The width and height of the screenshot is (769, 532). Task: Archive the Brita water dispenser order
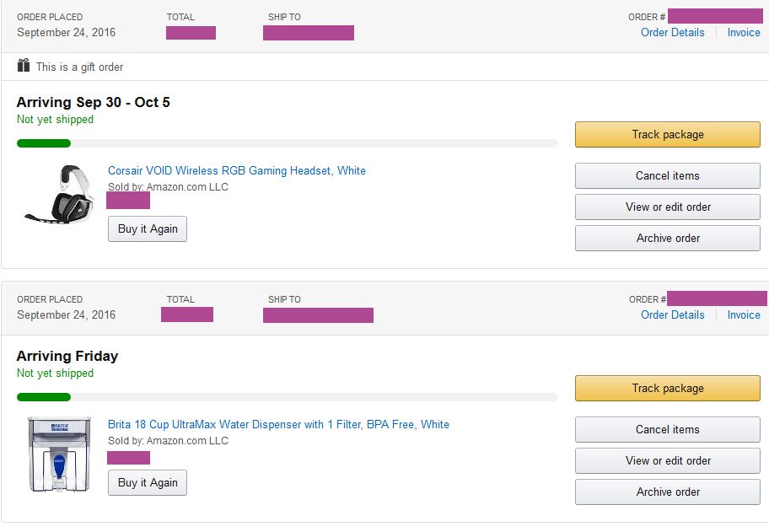click(x=667, y=492)
